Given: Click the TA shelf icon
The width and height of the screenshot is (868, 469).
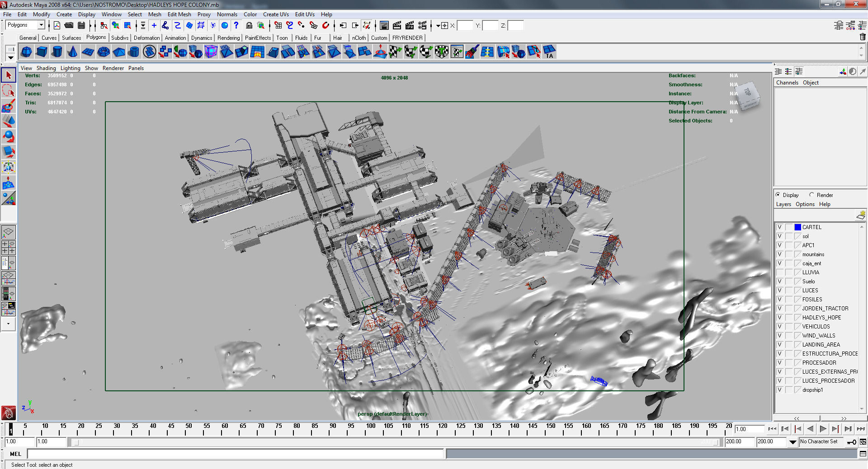Looking at the screenshot, I should pos(549,52).
